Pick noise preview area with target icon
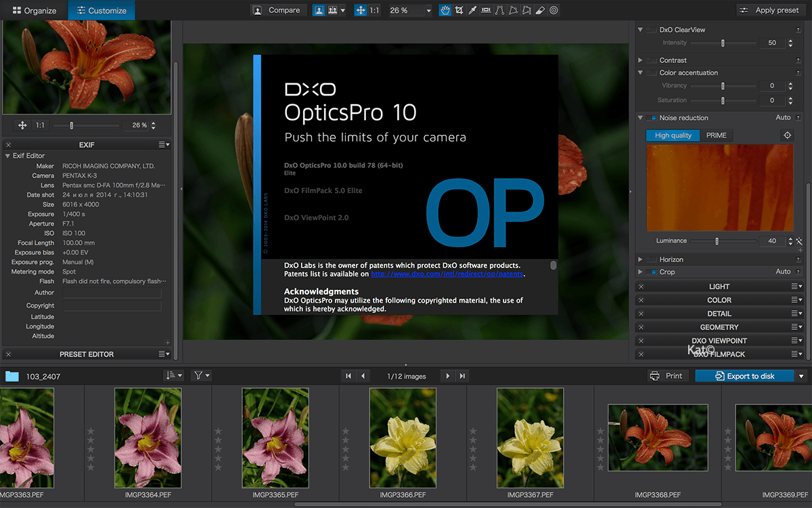The width and height of the screenshot is (812, 508). point(788,135)
